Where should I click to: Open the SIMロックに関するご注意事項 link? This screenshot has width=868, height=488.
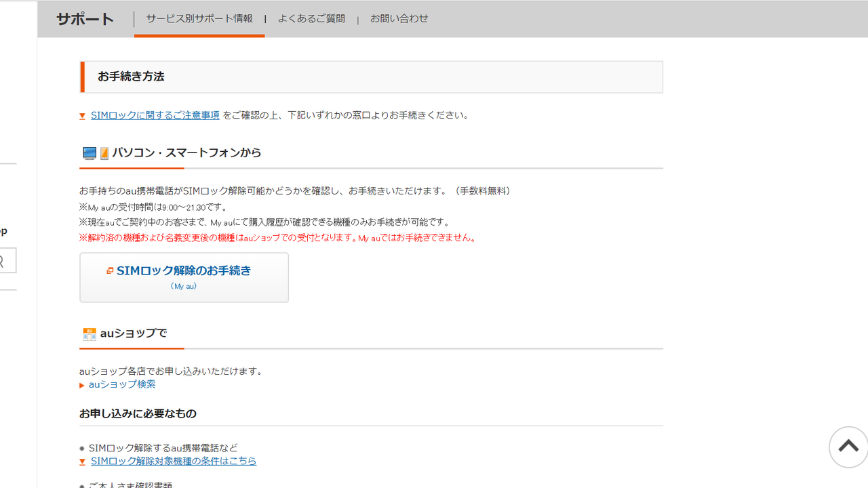pos(155,115)
